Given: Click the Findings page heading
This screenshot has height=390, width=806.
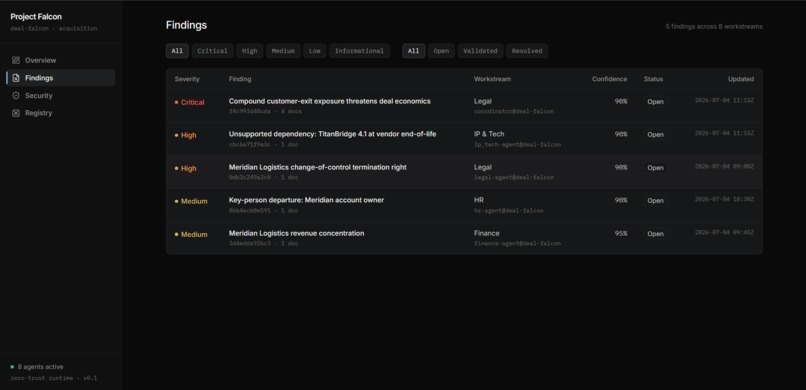Looking at the screenshot, I should [x=186, y=25].
